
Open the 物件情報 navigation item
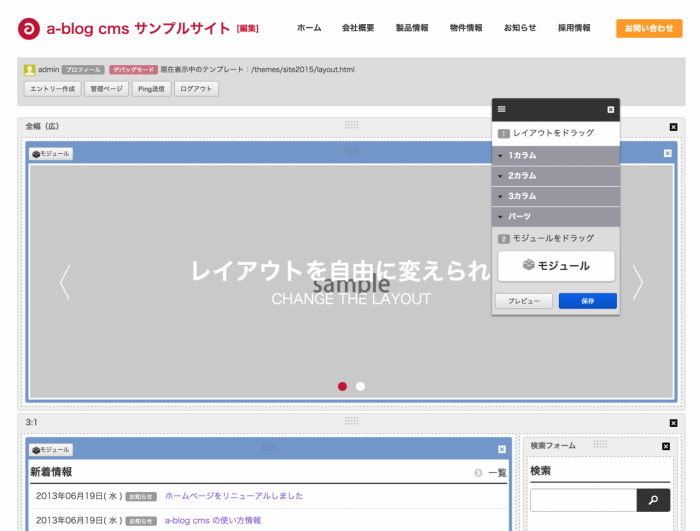click(x=466, y=28)
